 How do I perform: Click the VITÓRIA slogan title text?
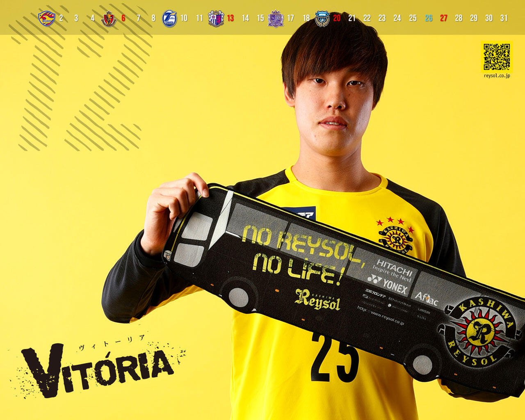[98, 369]
